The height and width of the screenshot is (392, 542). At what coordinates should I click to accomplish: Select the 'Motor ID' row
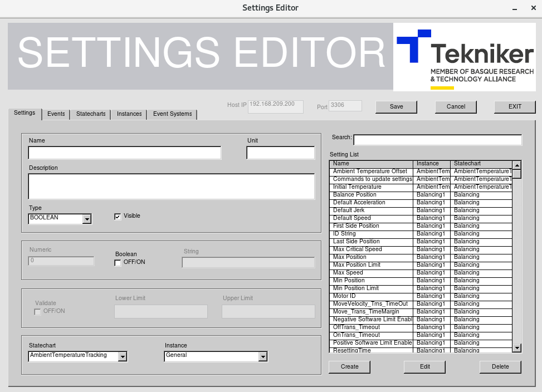(x=421, y=296)
